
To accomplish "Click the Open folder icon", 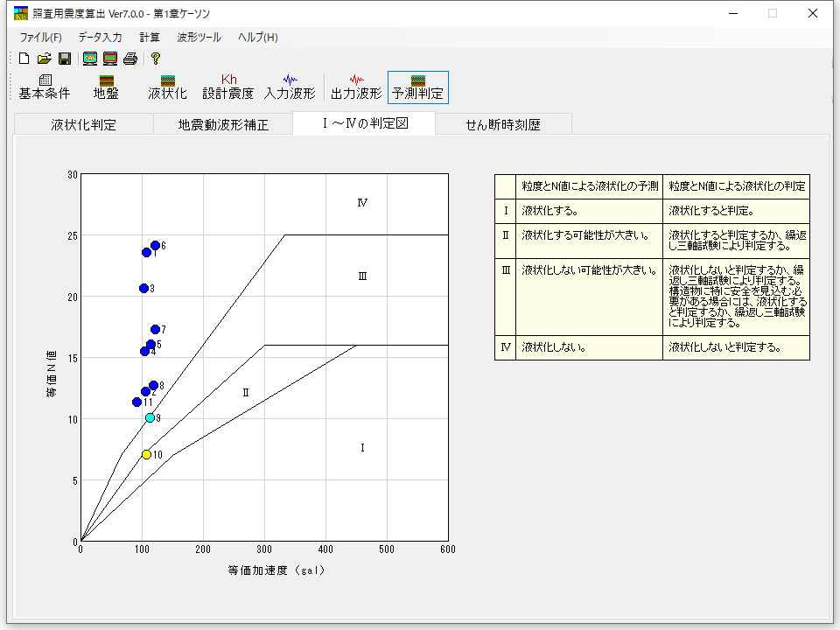I will pos(45,59).
